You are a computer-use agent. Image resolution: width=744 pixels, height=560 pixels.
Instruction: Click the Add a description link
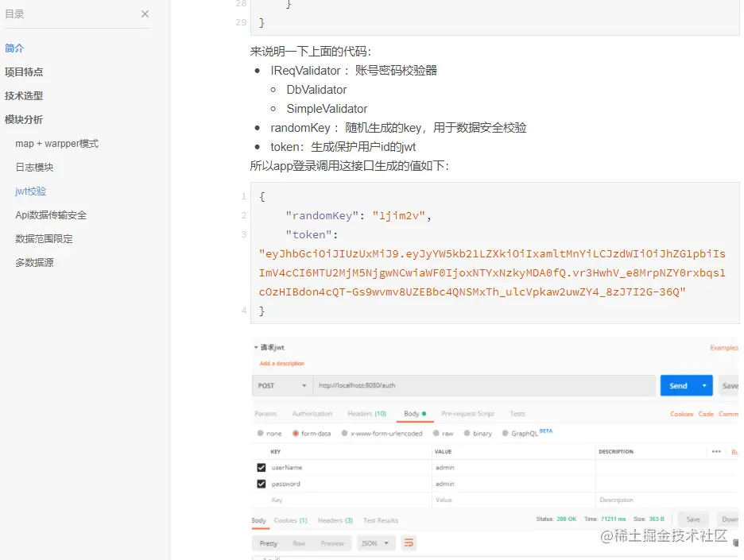[x=282, y=363]
